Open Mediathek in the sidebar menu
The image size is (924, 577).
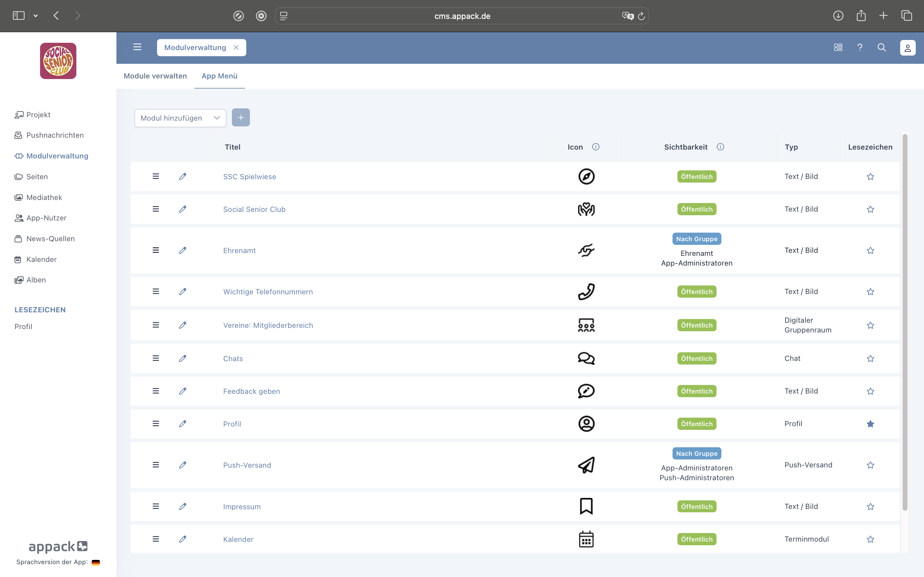(44, 197)
